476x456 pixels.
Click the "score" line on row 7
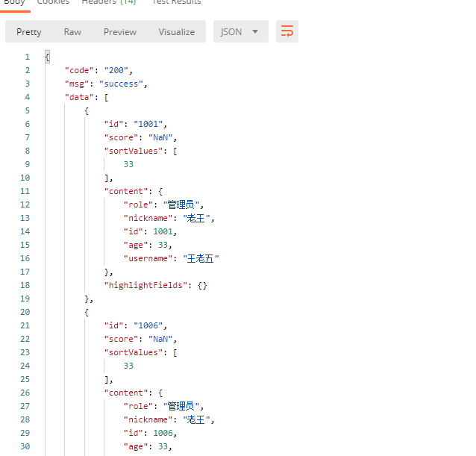[x=140, y=137]
